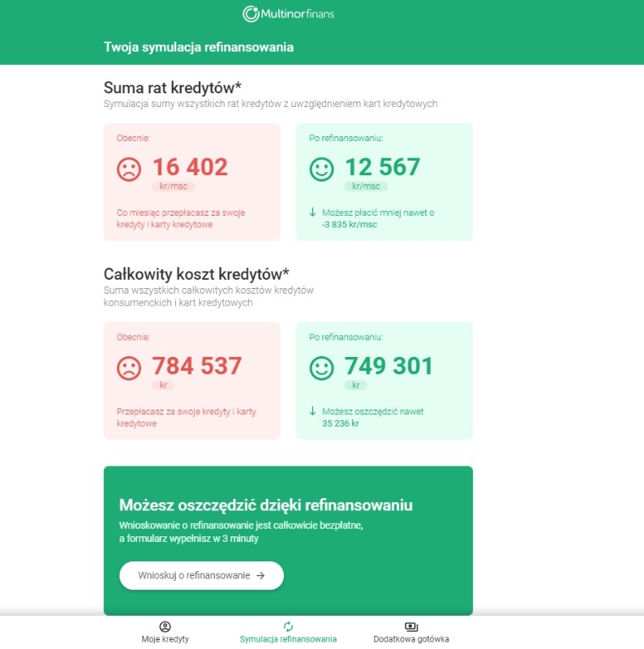Click 'Po refinansowaniu:' label above 12 567
644x649 pixels.
click(346, 138)
